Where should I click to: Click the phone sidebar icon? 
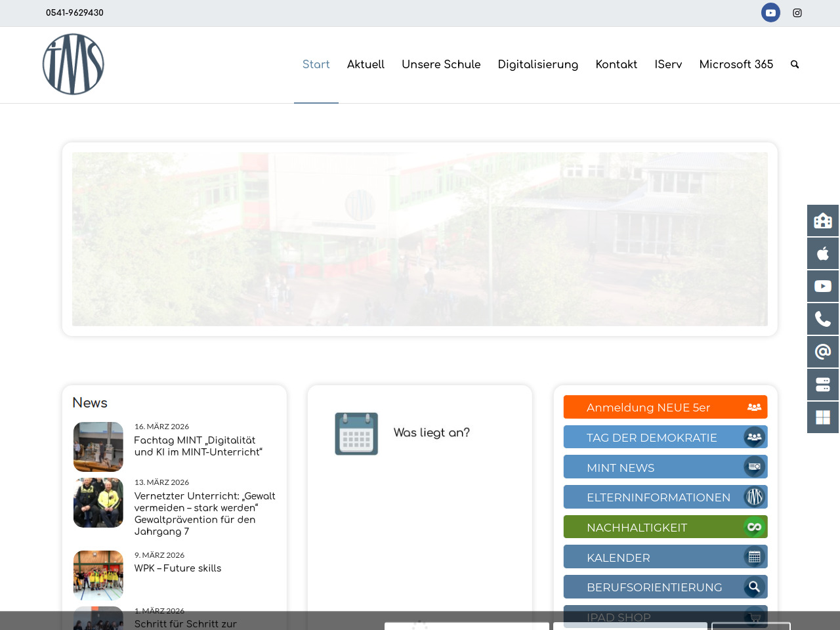823,319
